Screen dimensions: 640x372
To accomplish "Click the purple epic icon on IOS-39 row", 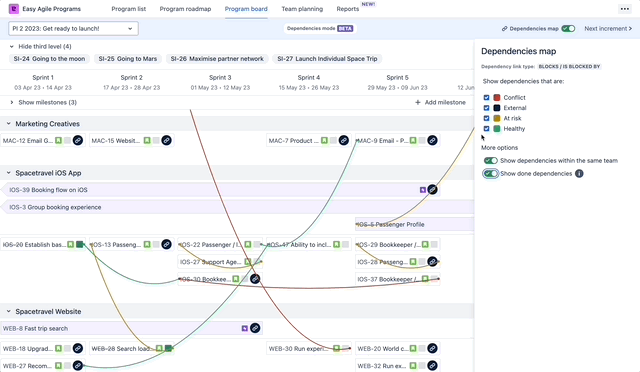I will pos(423,190).
